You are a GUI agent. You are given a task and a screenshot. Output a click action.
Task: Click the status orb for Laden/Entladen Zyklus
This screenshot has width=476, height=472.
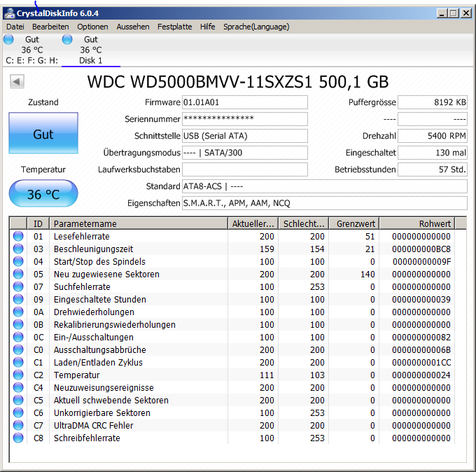click(18, 362)
